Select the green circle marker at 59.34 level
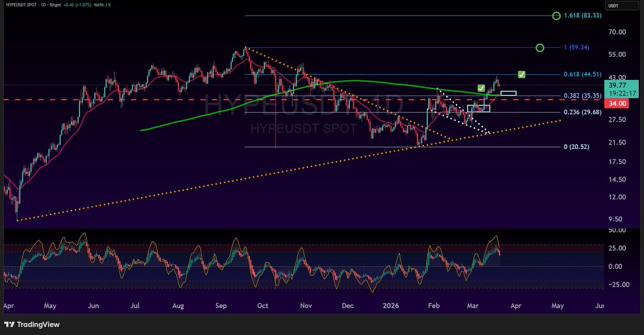Screen dimensions: 644x335 540,48
